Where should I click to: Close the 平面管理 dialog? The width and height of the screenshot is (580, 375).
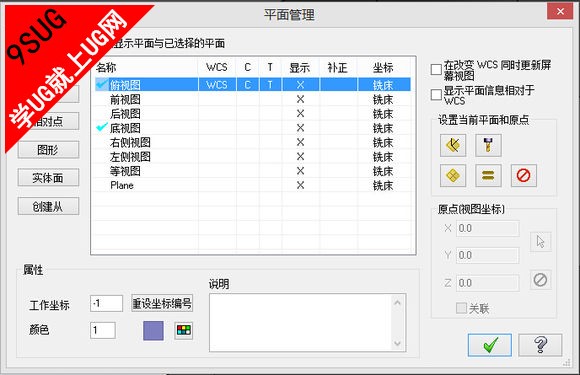click(560, 11)
